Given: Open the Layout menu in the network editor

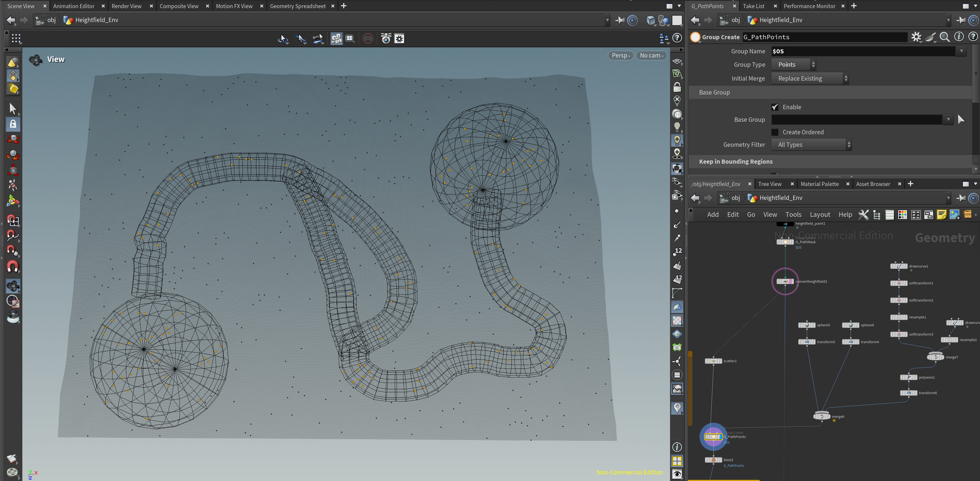Looking at the screenshot, I should pos(820,214).
